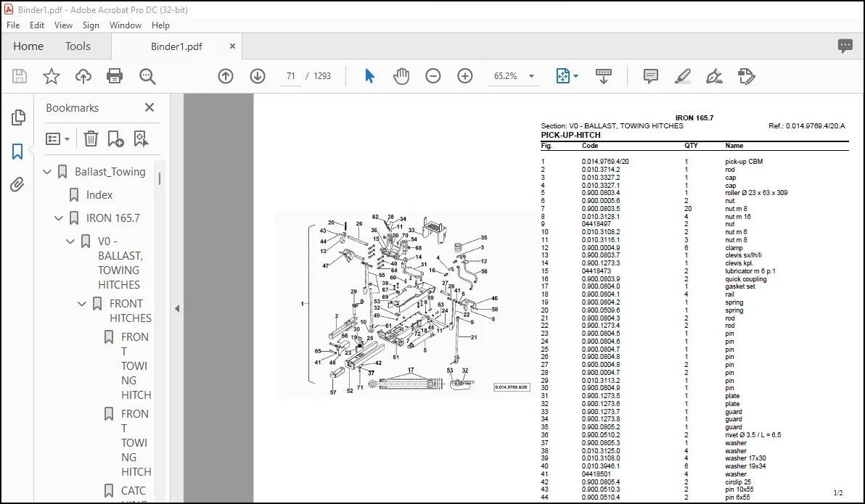The width and height of the screenshot is (865, 504).
Task: Switch to the Tools tab
Action: click(78, 46)
